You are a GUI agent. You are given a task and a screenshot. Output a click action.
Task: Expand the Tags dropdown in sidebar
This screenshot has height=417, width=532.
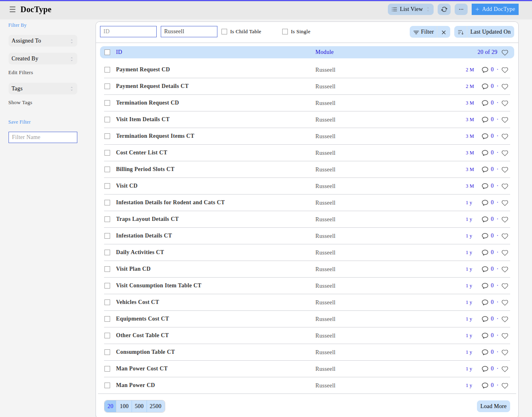(43, 89)
